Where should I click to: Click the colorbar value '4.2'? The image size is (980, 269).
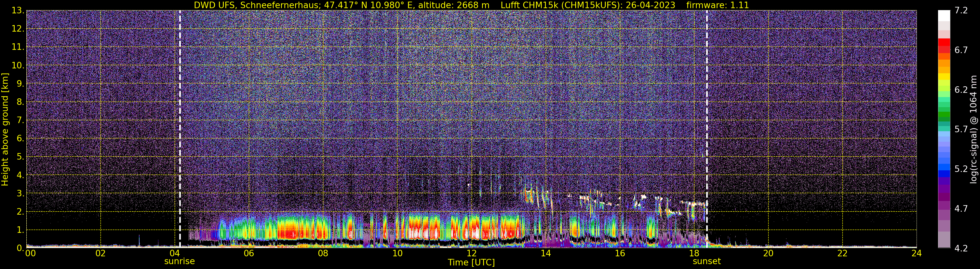click(x=961, y=248)
